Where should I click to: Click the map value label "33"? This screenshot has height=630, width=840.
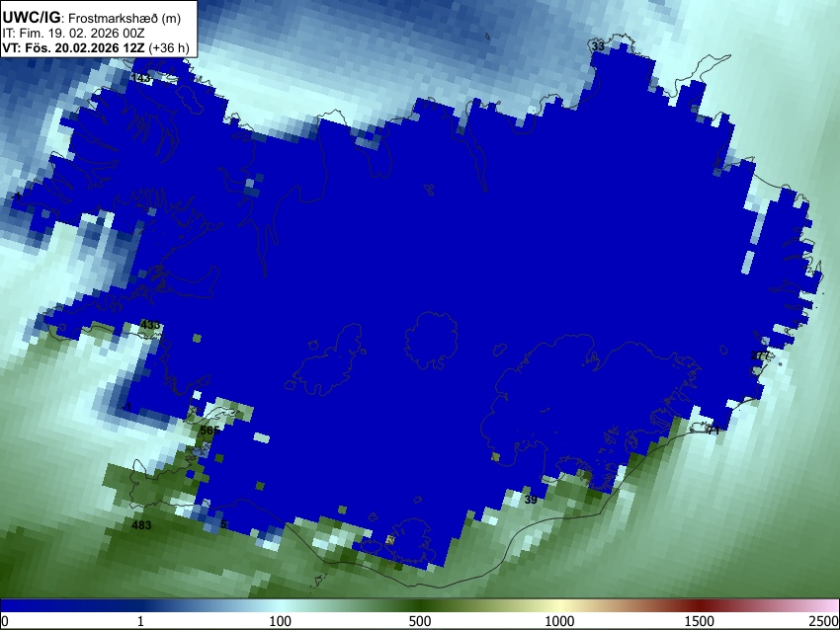pyautogui.click(x=598, y=46)
